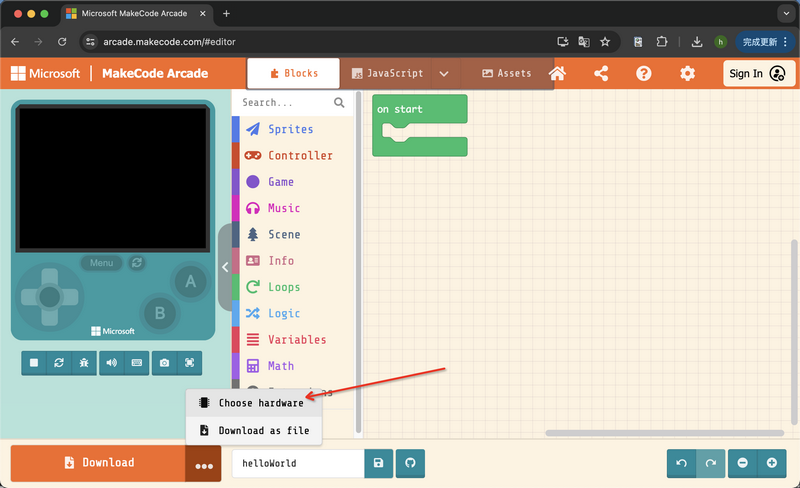
Task: Open debug mode with bug icon
Action: [83, 363]
